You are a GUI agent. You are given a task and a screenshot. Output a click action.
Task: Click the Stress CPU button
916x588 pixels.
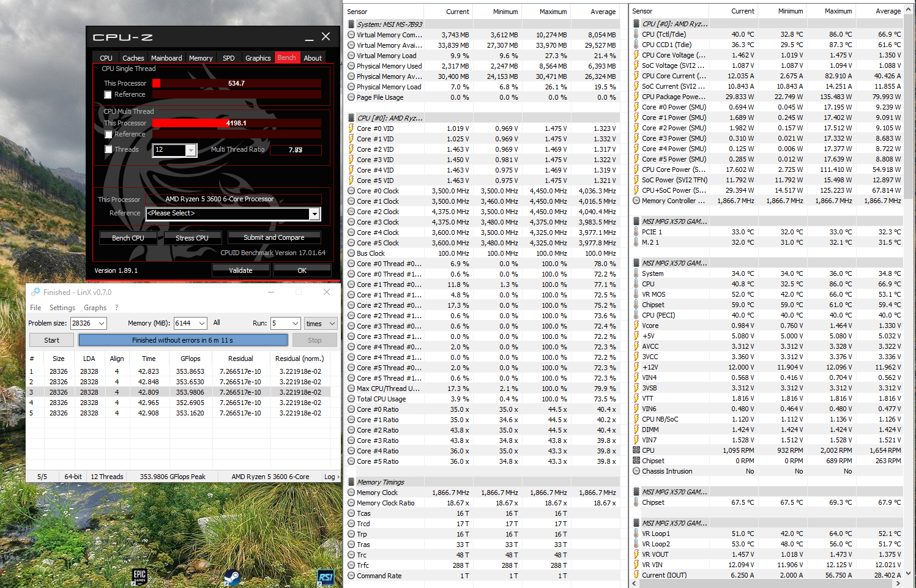click(x=192, y=238)
